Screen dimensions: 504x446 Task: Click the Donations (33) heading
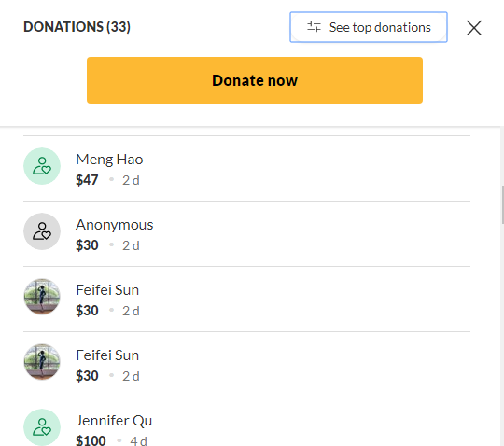77,27
